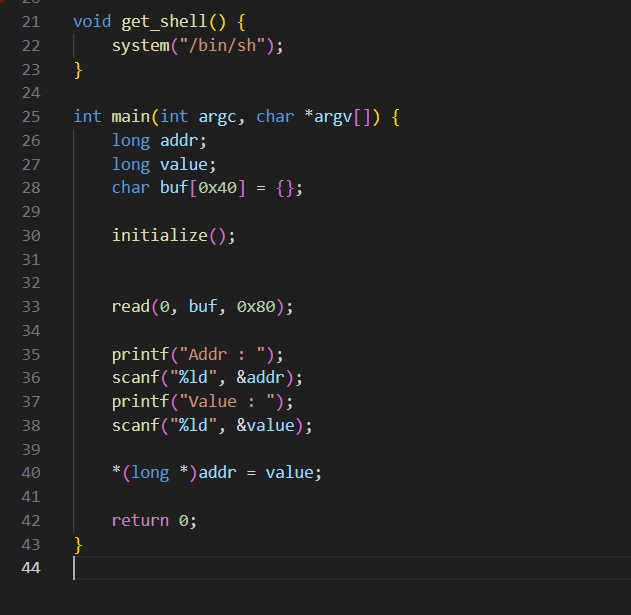Click the read function call on line 33
This screenshot has width=631, height=615.
pos(131,307)
